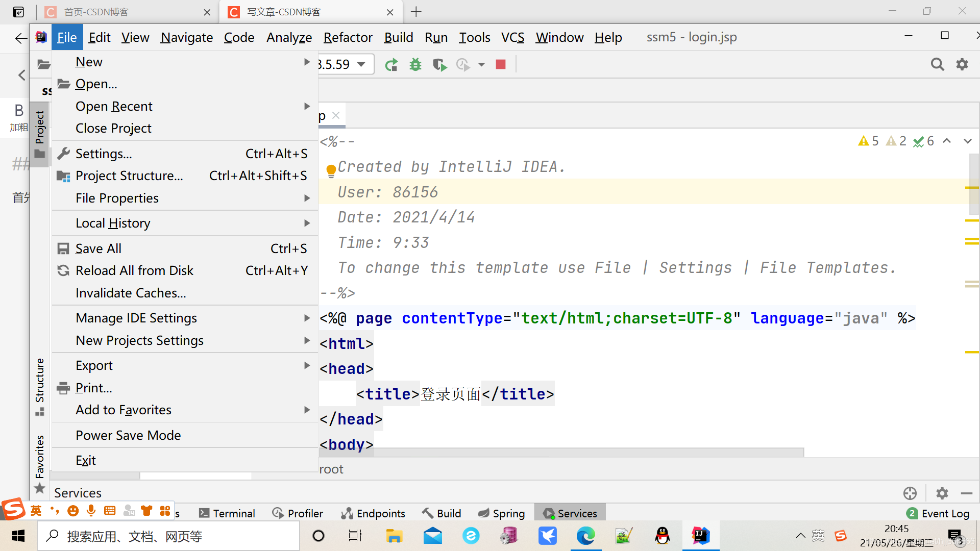The width and height of the screenshot is (980, 551).
Task: Toggle Power Save Mode menu entry
Action: (x=128, y=435)
